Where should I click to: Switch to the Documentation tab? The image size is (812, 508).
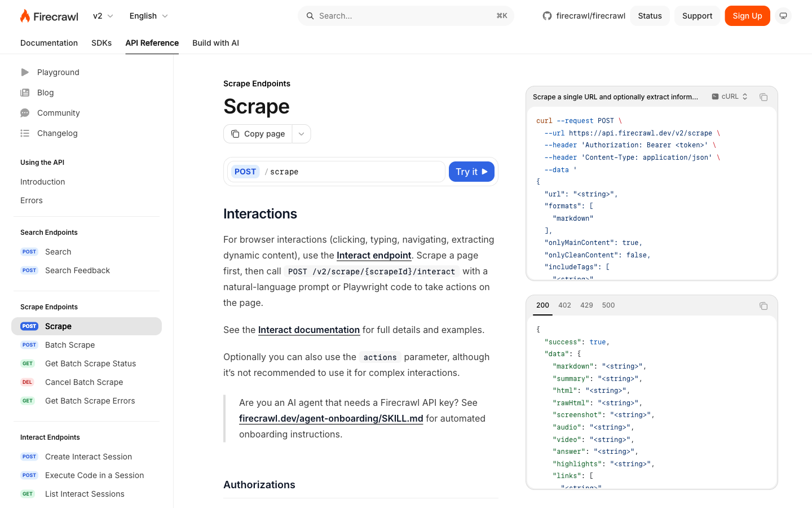point(49,43)
